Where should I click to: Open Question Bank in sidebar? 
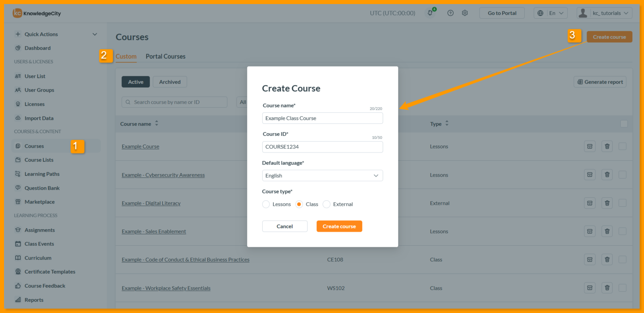42,188
